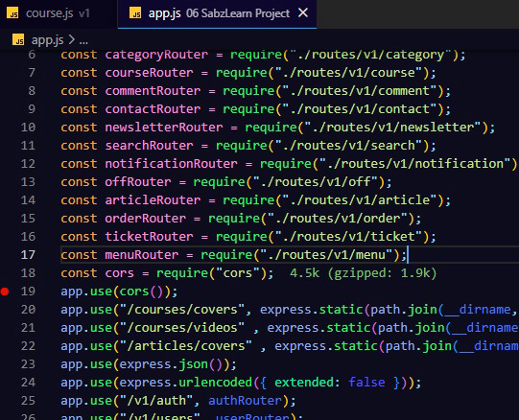
Task: Click the "./routes/v1/menu" path string
Action: coord(326,255)
